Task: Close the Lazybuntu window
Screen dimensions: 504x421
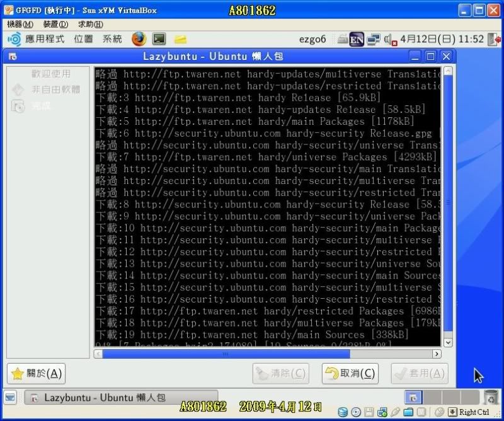Action: coord(446,57)
